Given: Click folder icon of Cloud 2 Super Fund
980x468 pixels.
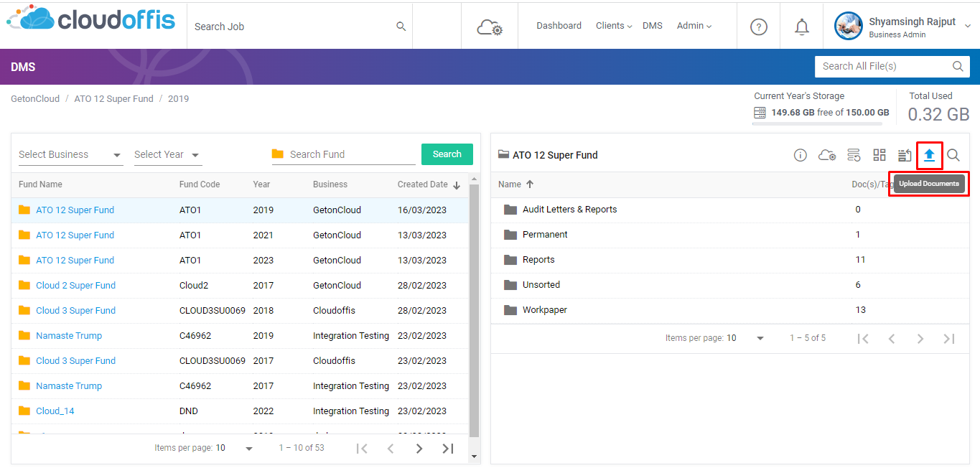Looking at the screenshot, I should coord(24,285).
